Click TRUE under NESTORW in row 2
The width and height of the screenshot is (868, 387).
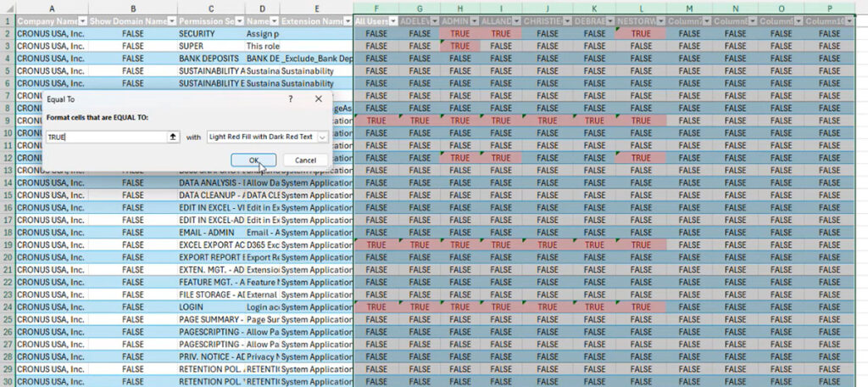click(641, 34)
